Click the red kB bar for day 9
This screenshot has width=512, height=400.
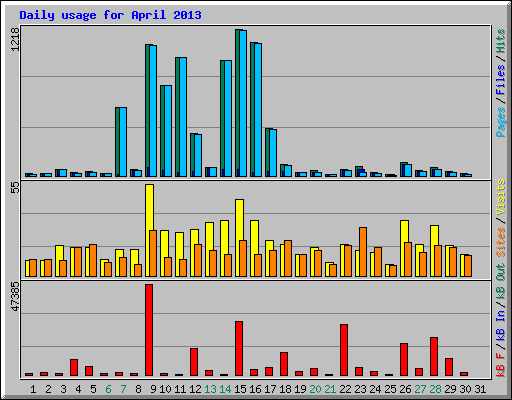[x=149, y=330]
